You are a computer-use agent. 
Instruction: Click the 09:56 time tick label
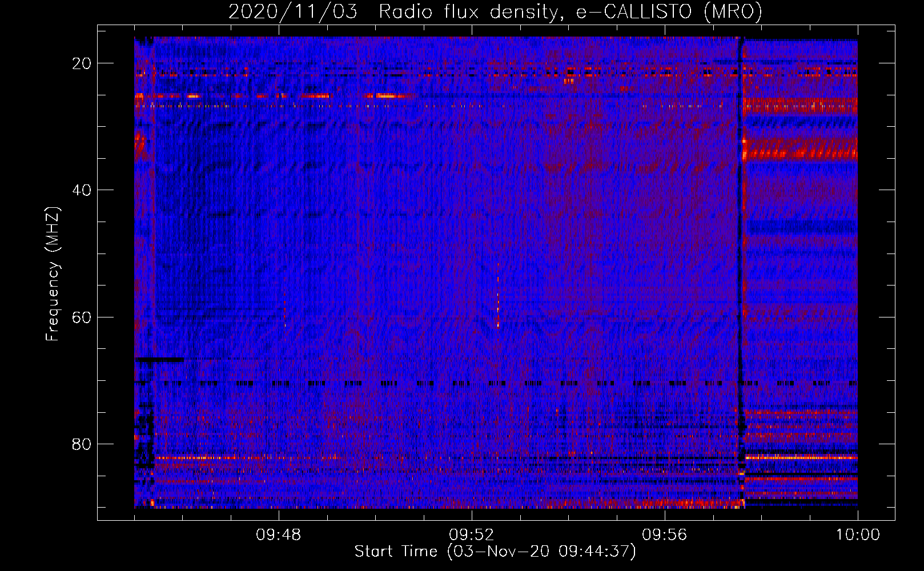665,535
